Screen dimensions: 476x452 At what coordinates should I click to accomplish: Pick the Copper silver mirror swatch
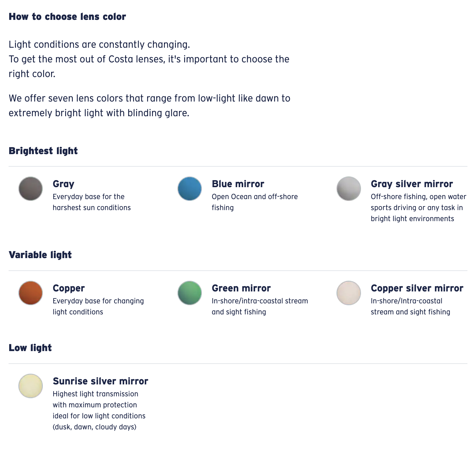tap(349, 293)
